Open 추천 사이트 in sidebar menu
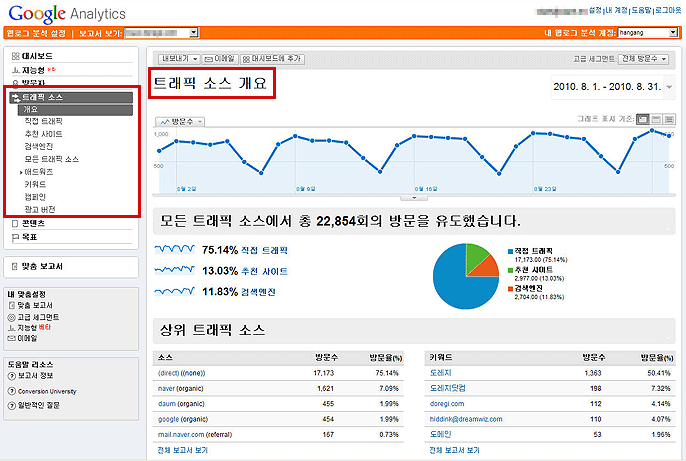Viewport: 686px width, 461px height. click(43, 134)
